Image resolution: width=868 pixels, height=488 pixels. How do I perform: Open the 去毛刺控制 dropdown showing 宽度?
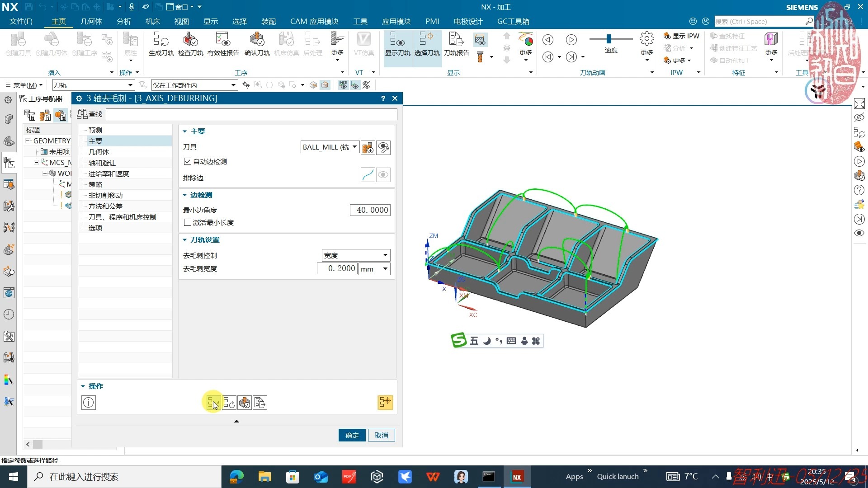(356, 255)
